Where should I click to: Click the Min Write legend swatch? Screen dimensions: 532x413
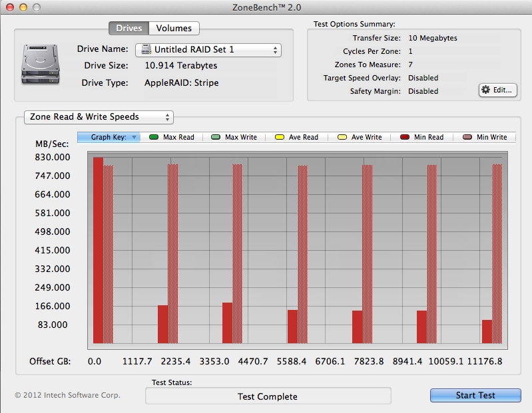[x=467, y=137]
